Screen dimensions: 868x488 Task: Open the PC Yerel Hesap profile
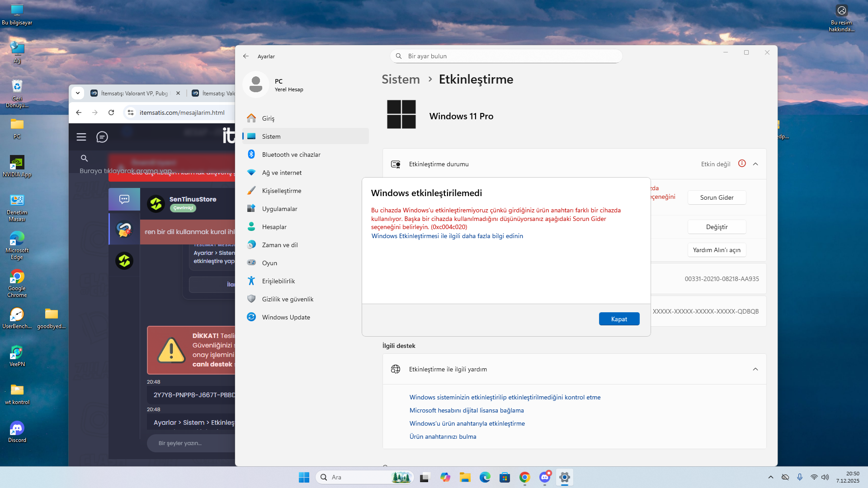point(274,84)
